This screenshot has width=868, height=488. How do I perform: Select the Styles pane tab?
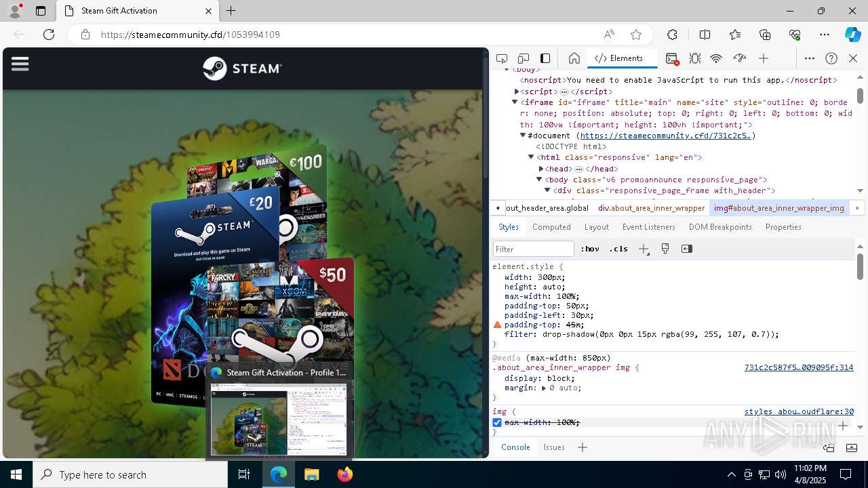click(x=508, y=227)
